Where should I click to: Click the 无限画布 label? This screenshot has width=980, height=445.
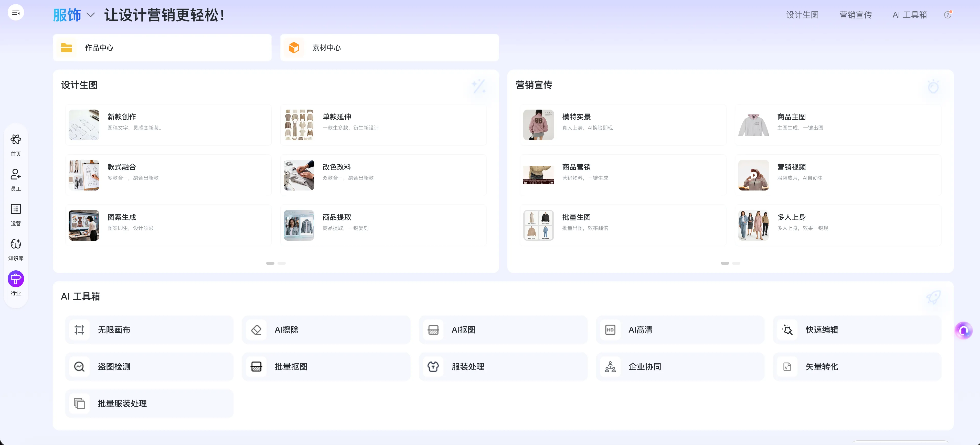(x=114, y=330)
